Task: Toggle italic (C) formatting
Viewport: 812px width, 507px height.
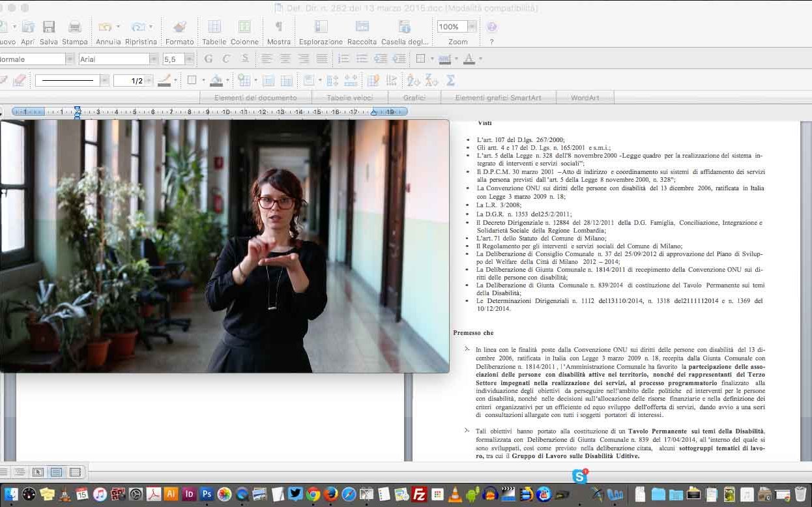Action: tap(226, 59)
